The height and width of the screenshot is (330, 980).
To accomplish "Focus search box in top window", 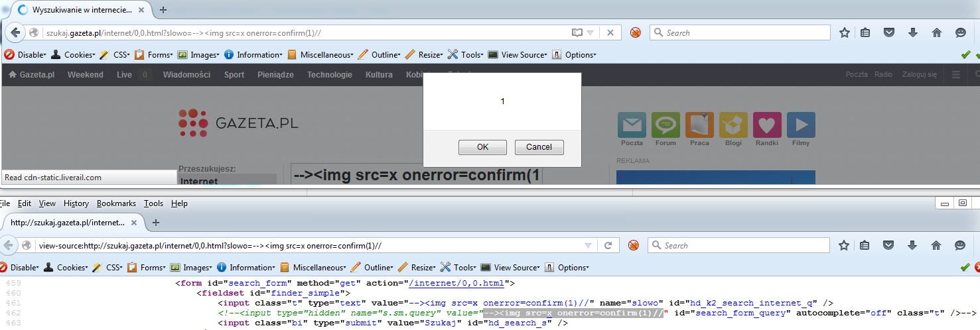I will click(x=739, y=32).
